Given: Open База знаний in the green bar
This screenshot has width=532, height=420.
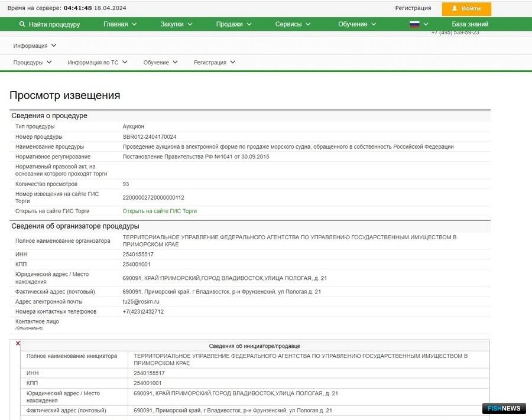Looking at the screenshot, I should 470,24.
